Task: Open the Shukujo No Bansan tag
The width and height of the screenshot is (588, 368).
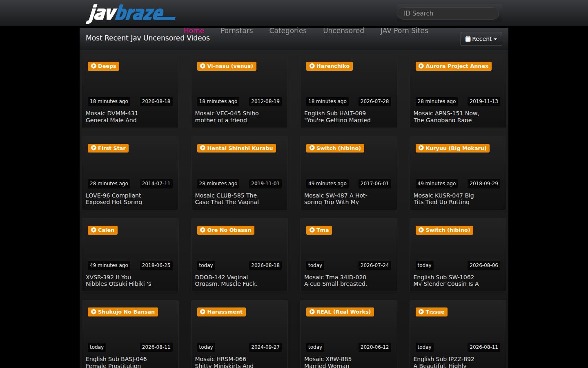Action: [x=123, y=312]
